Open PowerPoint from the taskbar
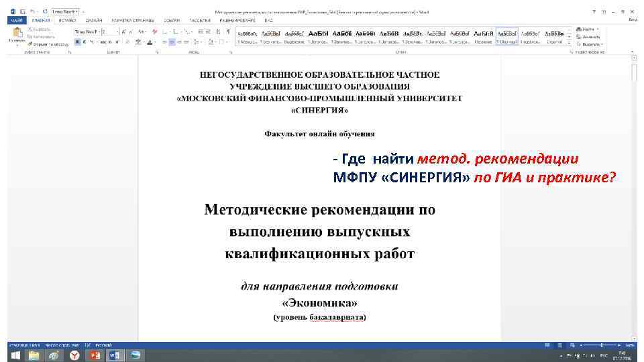Image resolution: width=644 pixels, height=362 pixels. pyautogui.click(x=95, y=355)
